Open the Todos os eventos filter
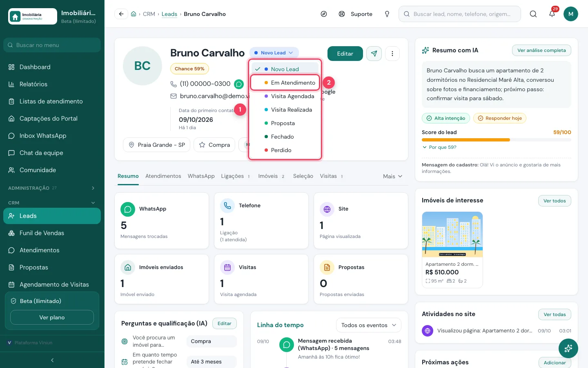588x368 pixels. tap(369, 325)
